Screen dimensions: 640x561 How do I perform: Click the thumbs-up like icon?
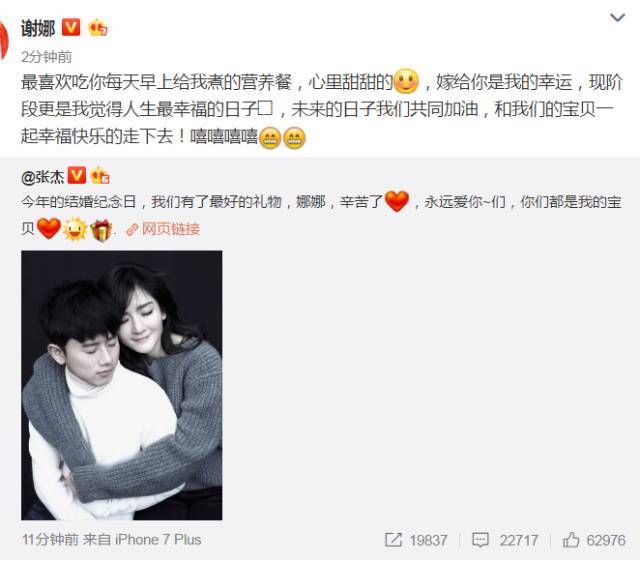(x=571, y=540)
